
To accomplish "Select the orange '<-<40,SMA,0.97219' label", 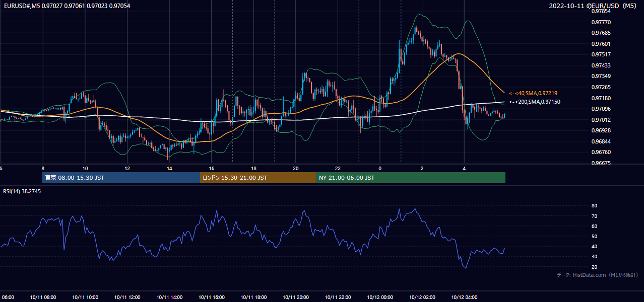I will click(533, 93).
